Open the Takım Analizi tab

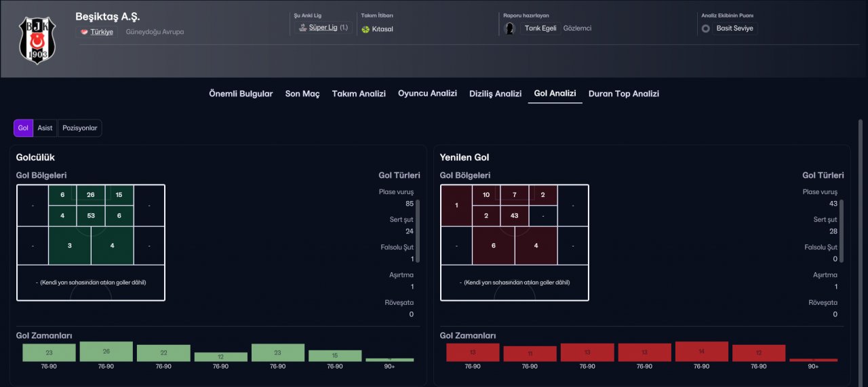pyautogui.click(x=359, y=94)
